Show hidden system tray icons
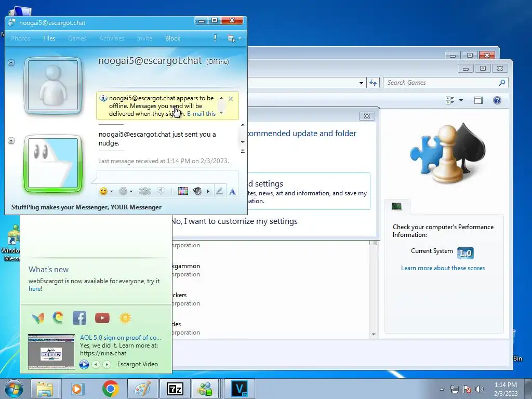The width and height of the screenshot is (532, 399). pos(442,389)
